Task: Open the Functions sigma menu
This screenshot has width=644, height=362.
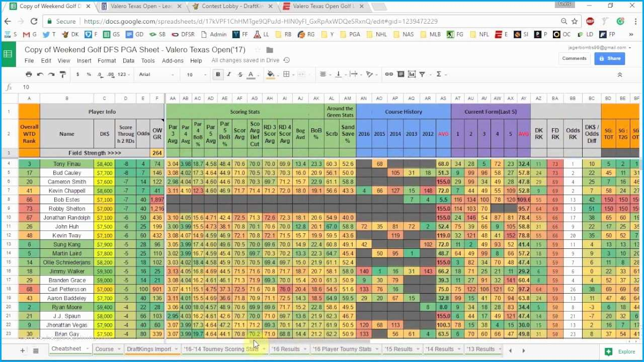Action: pyautogui.click(x=439, y=74)
